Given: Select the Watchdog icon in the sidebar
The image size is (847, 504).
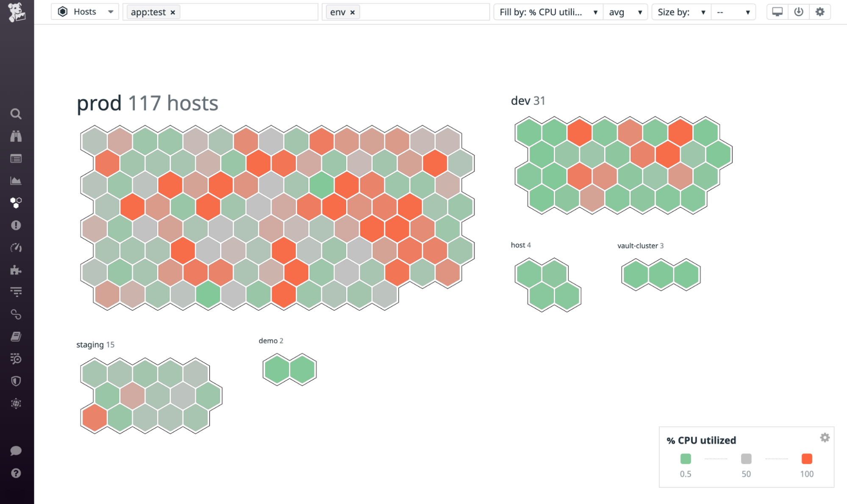Looking at the screenshot, I should point(16,136).
